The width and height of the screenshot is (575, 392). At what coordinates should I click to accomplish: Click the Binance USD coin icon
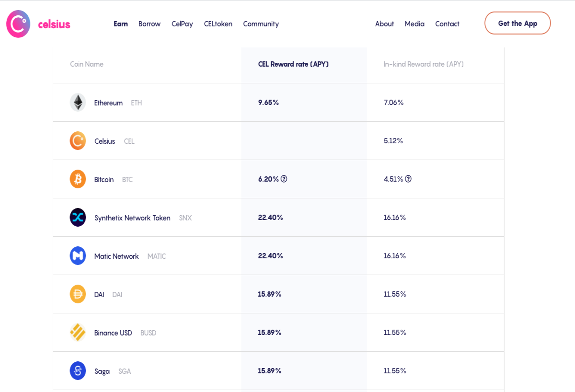pyautogui.click(x=78, y=333)
